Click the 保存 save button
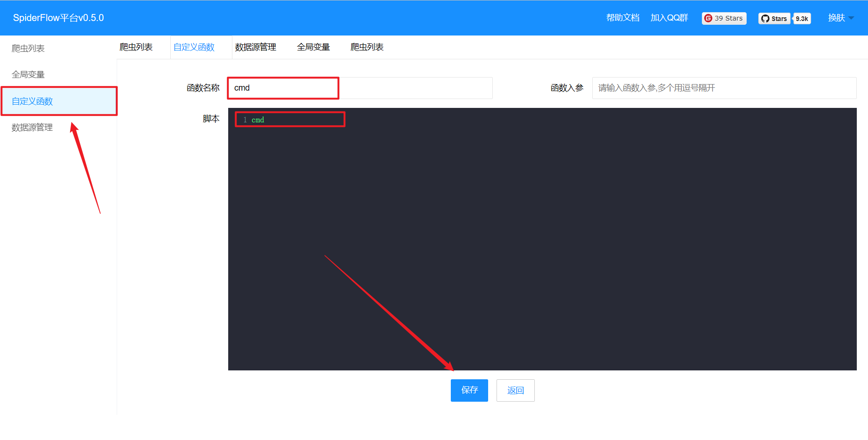 click(x=469, y=390)
